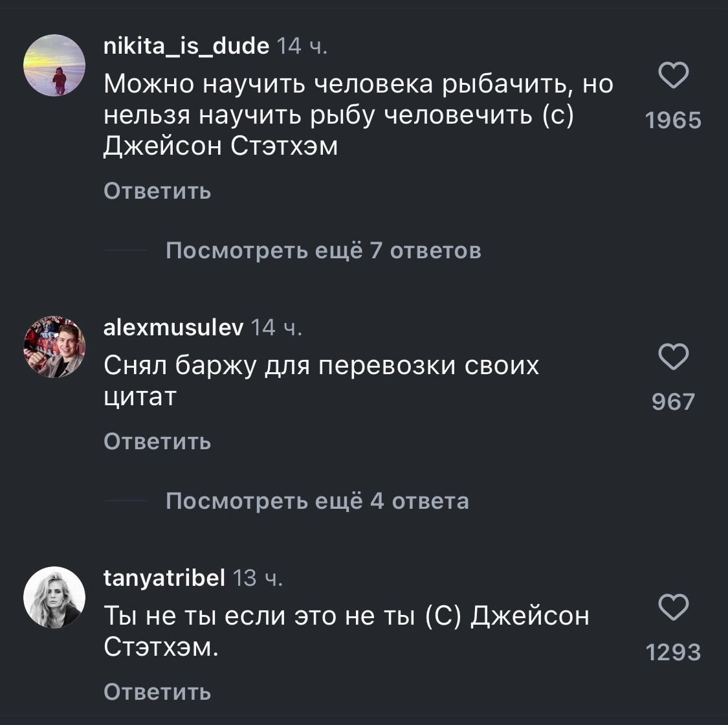Reply to nikita_is_dude with 'Ответить'

157,191
